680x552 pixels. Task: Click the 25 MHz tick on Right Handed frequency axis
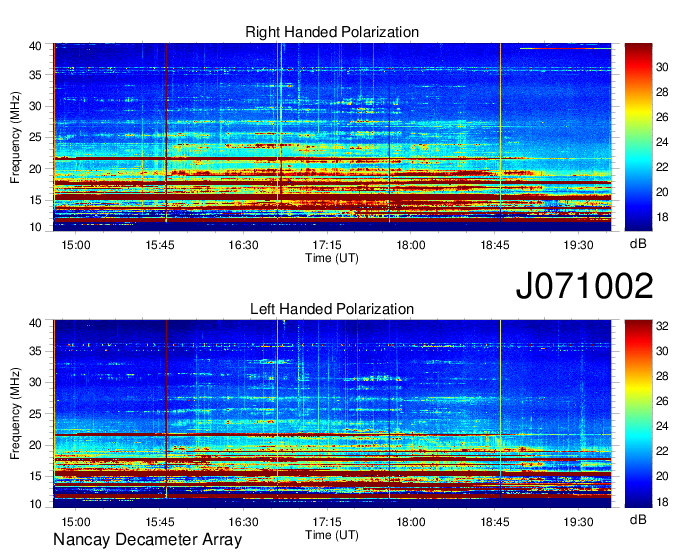36,138
